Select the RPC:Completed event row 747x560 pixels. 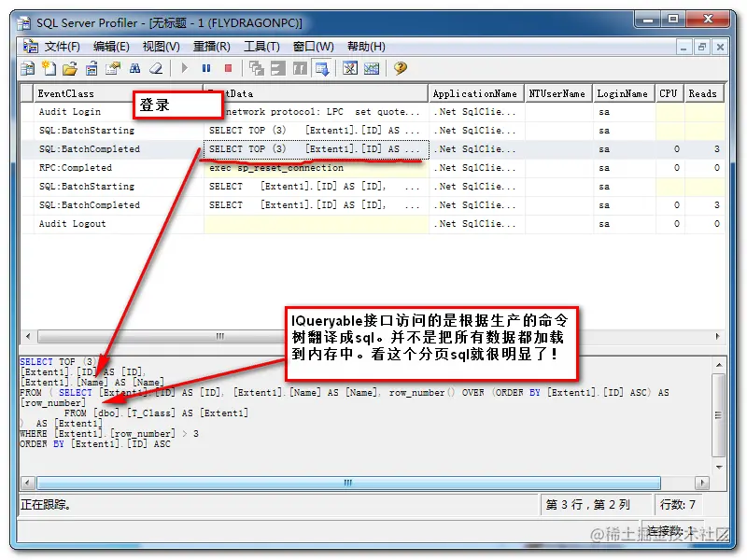click(373, 168)
